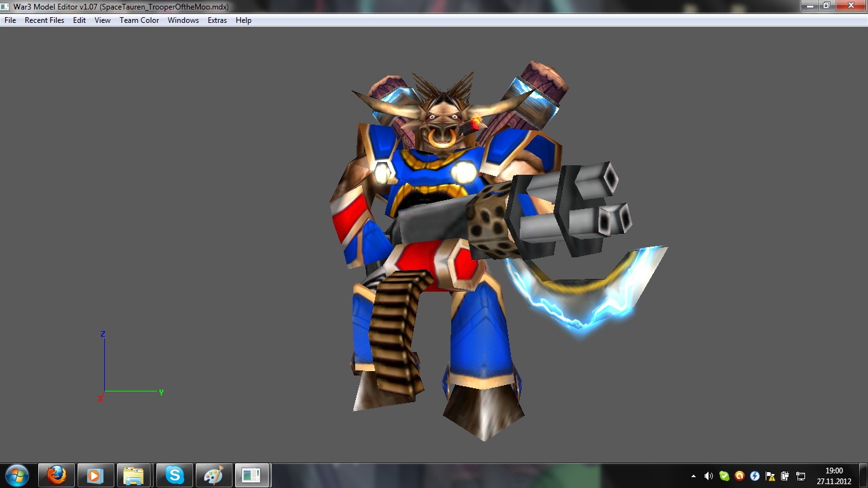The image size is (868, 488).
Task: Open the Extras menu
Action: [217, 20]
